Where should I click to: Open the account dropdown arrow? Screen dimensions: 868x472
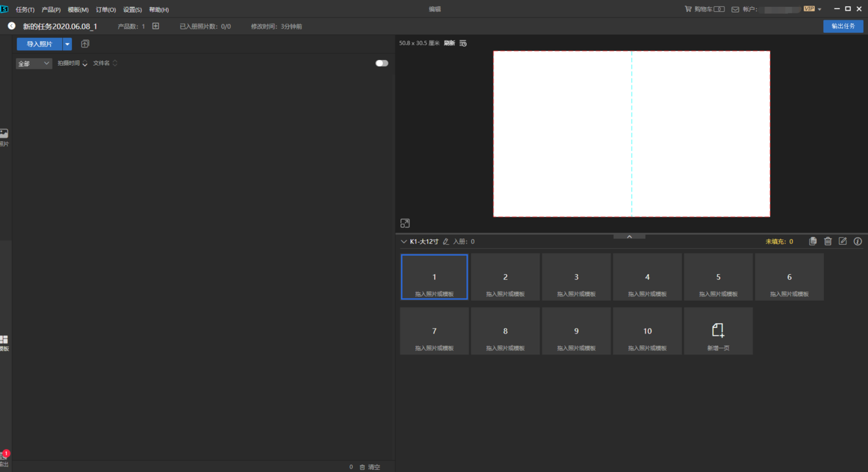820,10
